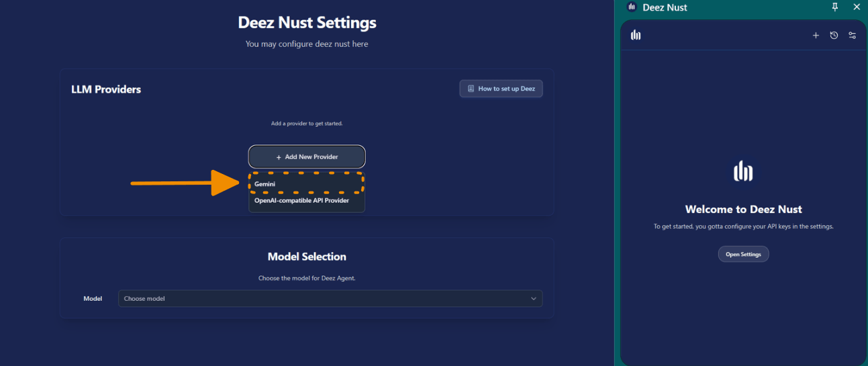Click the Model Selection heading
The height and width of the screenshot is (366, 868).
pyautogui.click(x=307, y=257)
